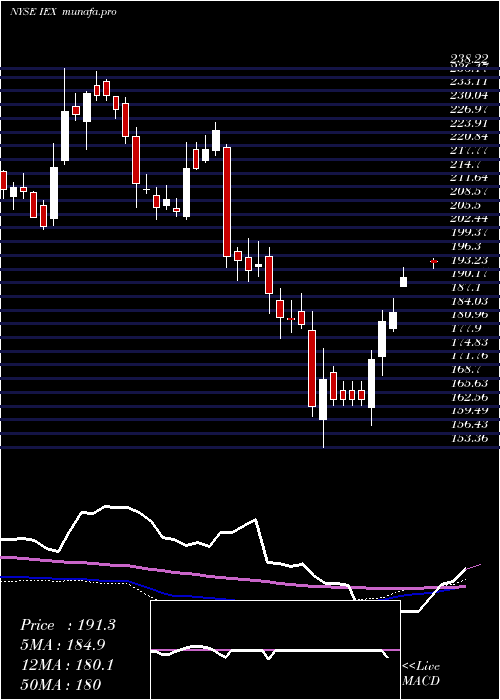
Task: Click the 165.63 price axis label
Action: click(x=468, y=383)
